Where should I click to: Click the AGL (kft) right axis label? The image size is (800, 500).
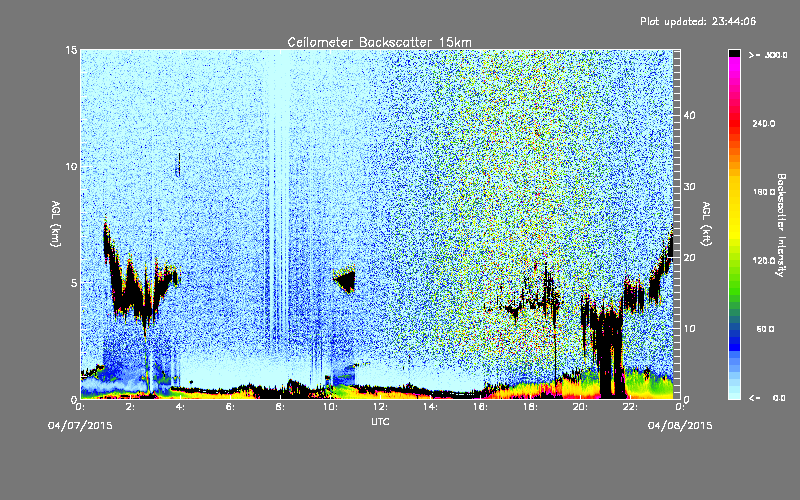pyautogui.click(x=706, y=224)
